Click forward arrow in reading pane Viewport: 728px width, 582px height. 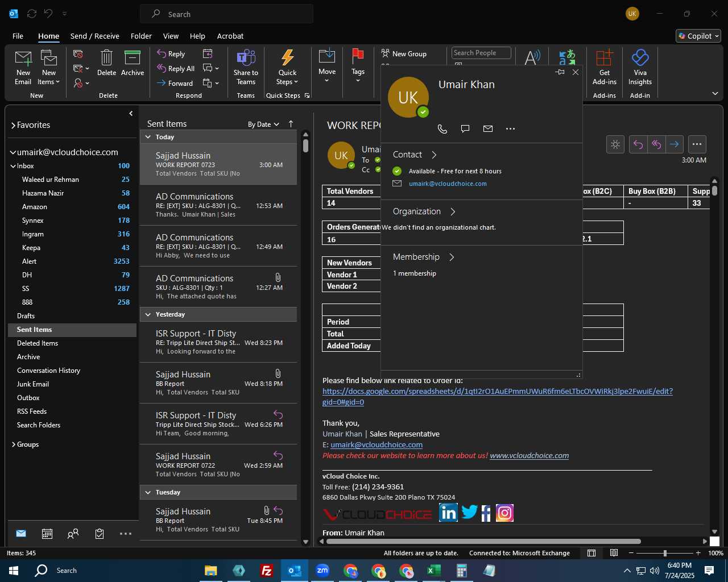tap(675, 144)
